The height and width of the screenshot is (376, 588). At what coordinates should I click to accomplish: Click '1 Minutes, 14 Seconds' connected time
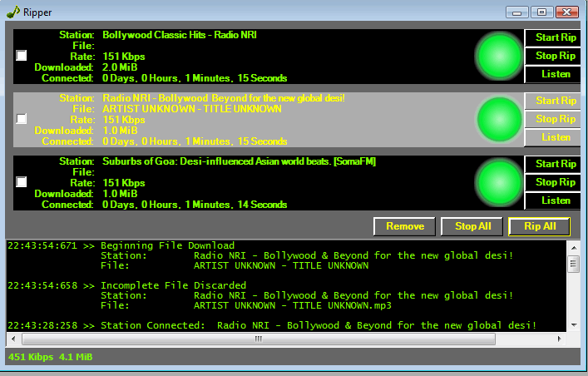click(236, 205)
